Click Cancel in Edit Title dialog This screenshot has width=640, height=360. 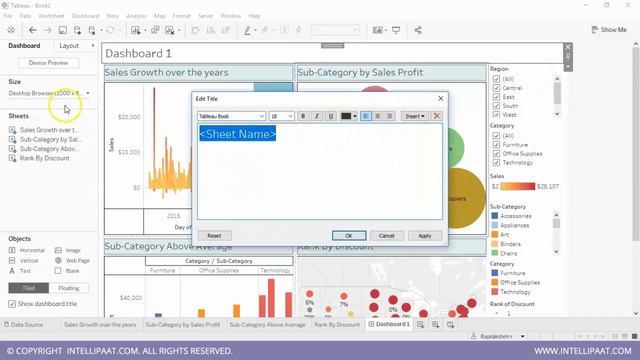click(x=386, y=236)
